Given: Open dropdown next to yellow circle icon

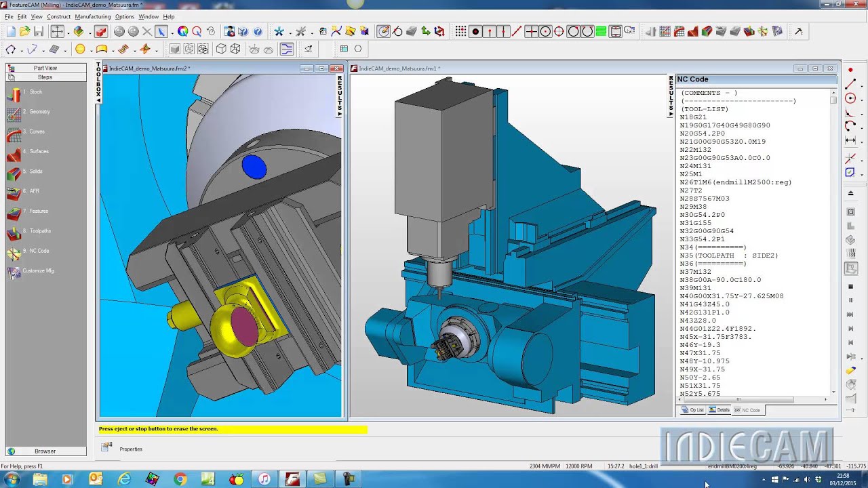Looking at the screenshot, I should click(90, 49).
